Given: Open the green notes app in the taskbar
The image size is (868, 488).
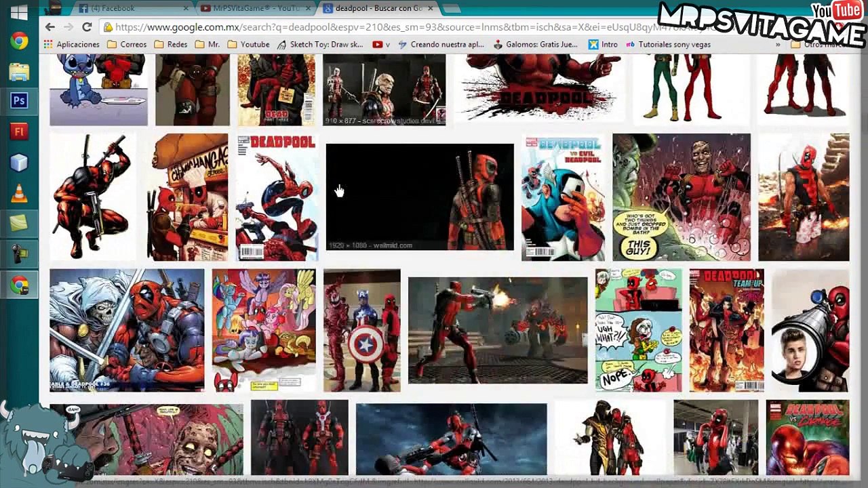Looking at the screenshot, I should tap(19, 224).
